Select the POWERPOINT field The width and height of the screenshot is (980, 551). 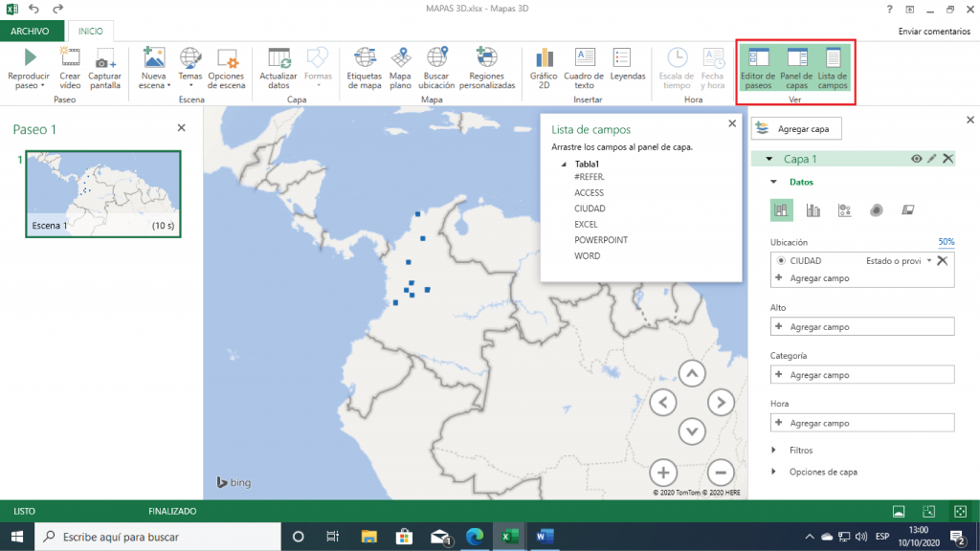[x=601, y=240]
